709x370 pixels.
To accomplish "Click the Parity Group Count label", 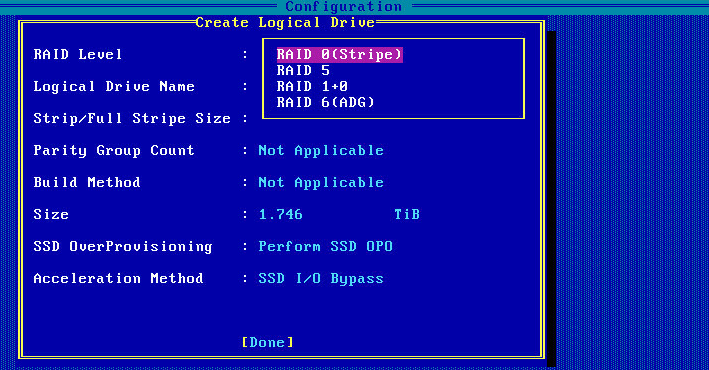I will [114, 151].
